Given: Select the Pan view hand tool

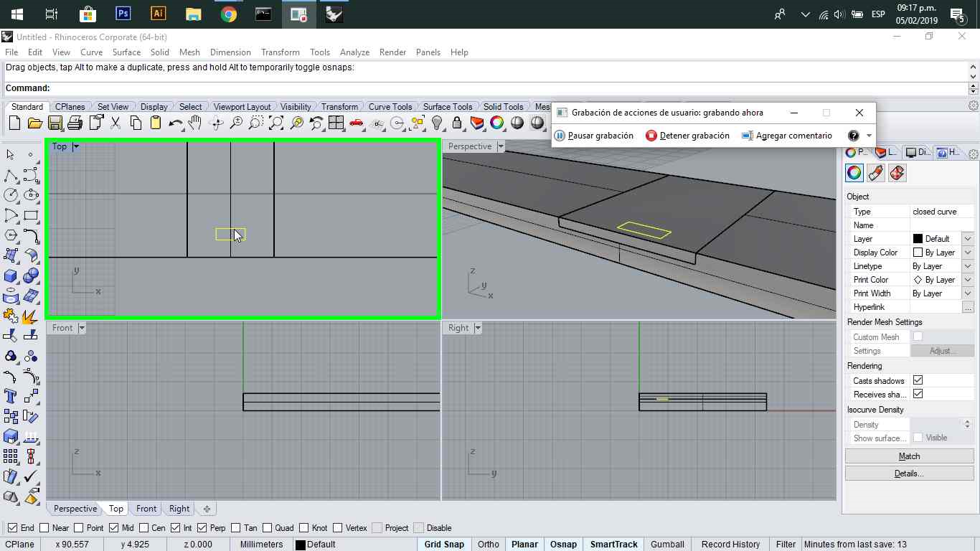Looking at the screenshot, I should [x=194, y=123].
